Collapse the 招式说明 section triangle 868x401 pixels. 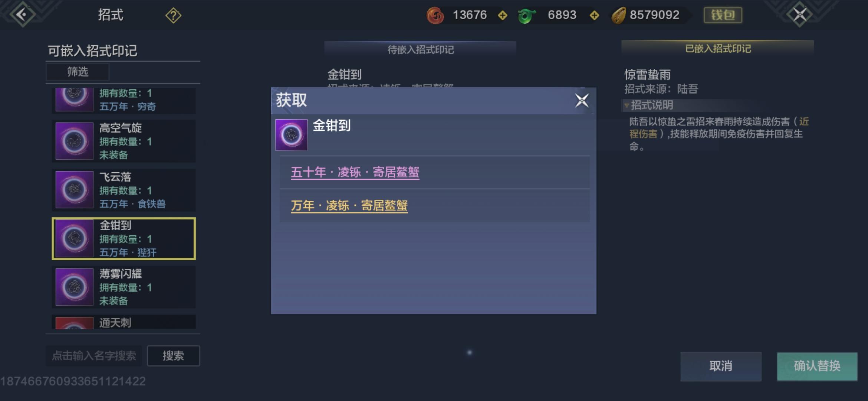click(627, 105)
